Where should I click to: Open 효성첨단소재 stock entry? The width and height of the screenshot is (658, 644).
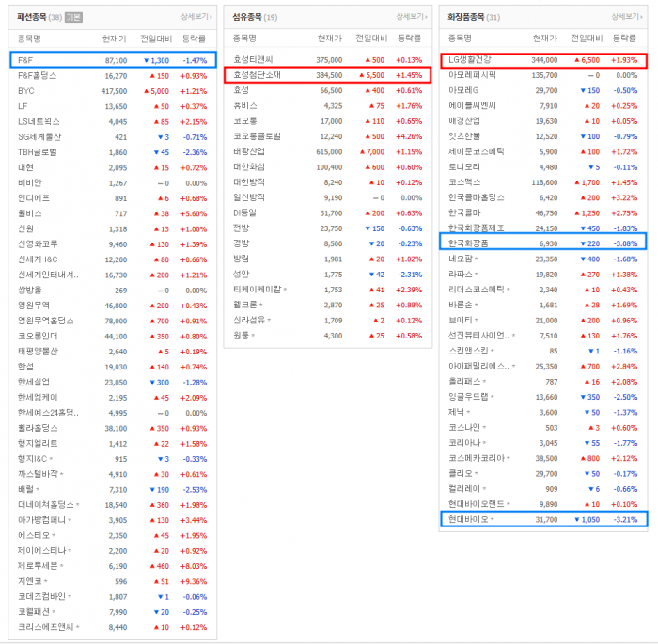[x=257, y=75]
